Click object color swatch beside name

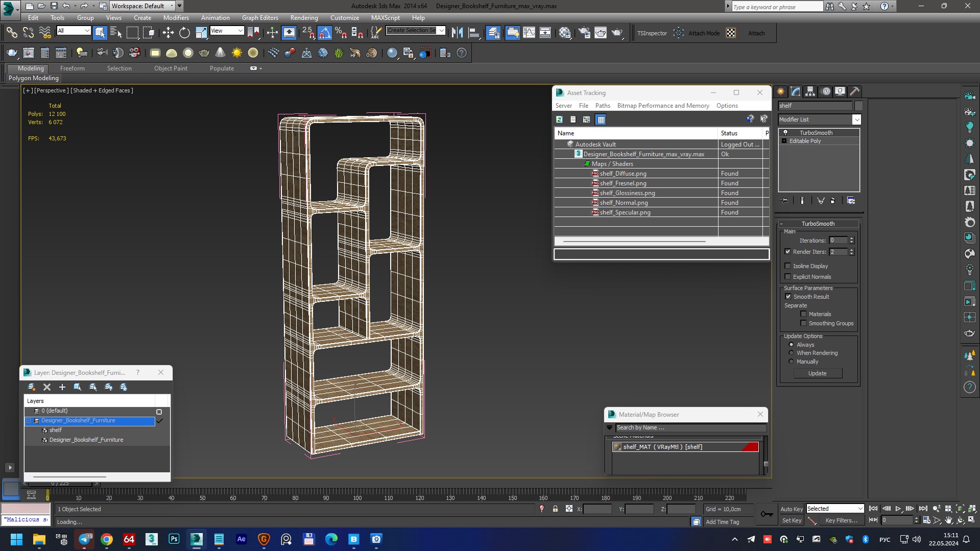[858, 106]
